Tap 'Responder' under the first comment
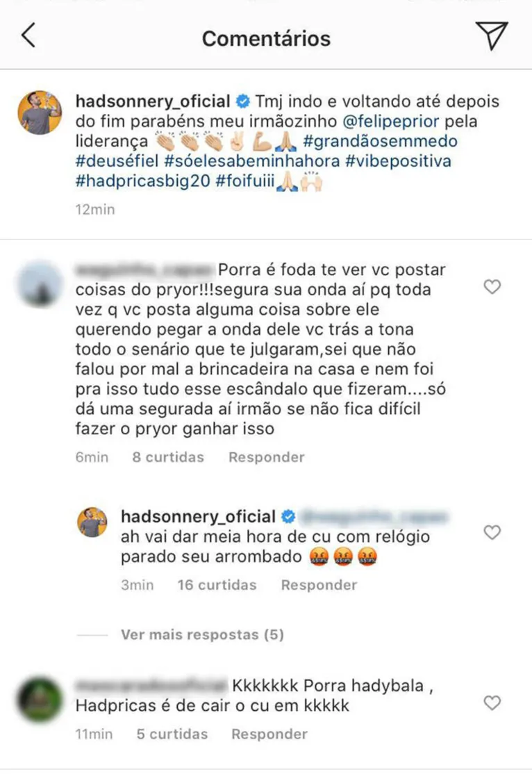The image size is (532, 774). coord(267,457)
